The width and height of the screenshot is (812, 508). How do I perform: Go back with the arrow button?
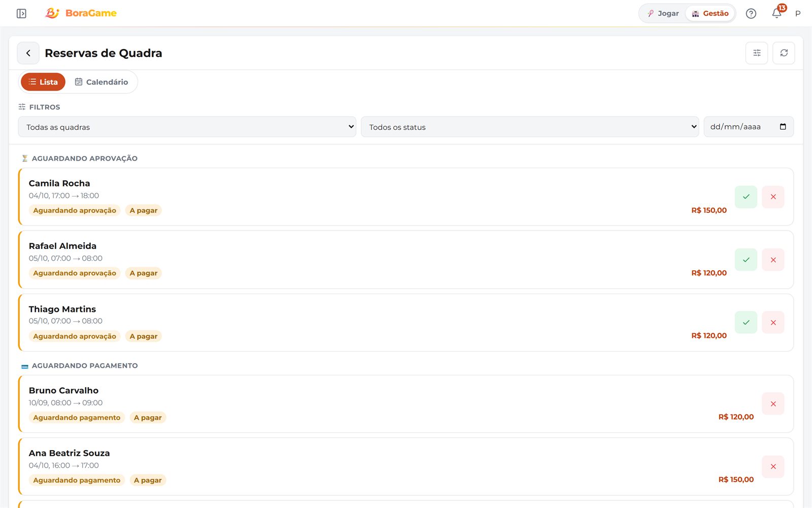pyautogui.click(x=28, y=53)
